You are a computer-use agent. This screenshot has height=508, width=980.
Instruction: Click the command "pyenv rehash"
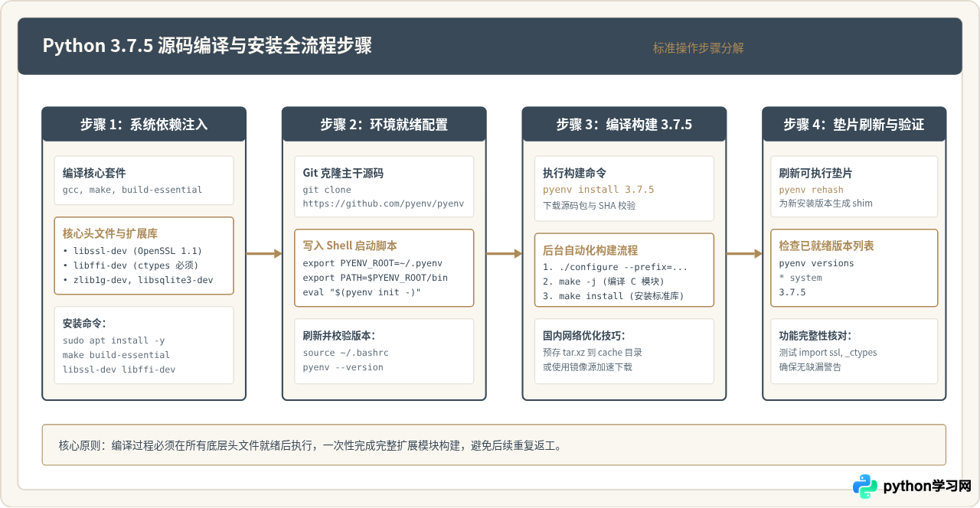tap(811, 190)
